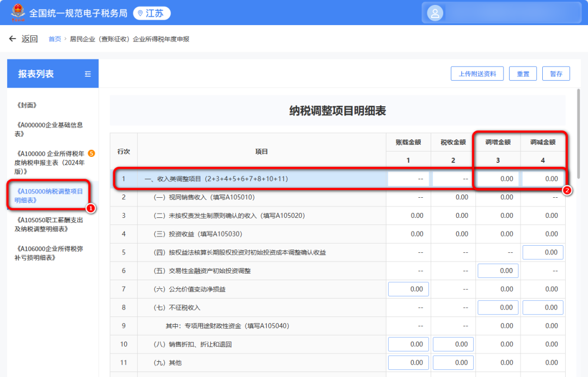Open A100000 纳税申报主表 report
The image size is (588, 377).
point(50,162)
